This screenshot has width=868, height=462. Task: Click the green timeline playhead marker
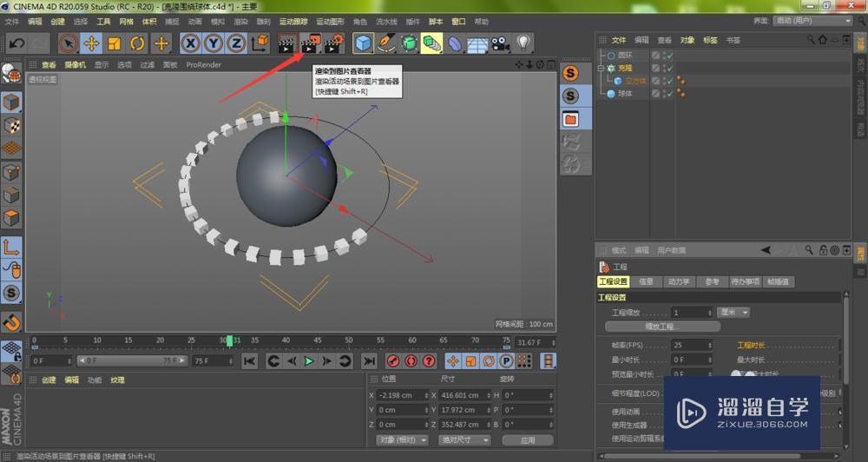(230, 341)
